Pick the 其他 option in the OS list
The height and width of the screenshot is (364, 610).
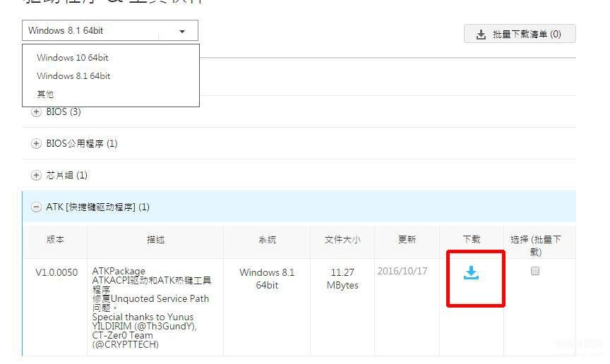click(x=45, y=94)
